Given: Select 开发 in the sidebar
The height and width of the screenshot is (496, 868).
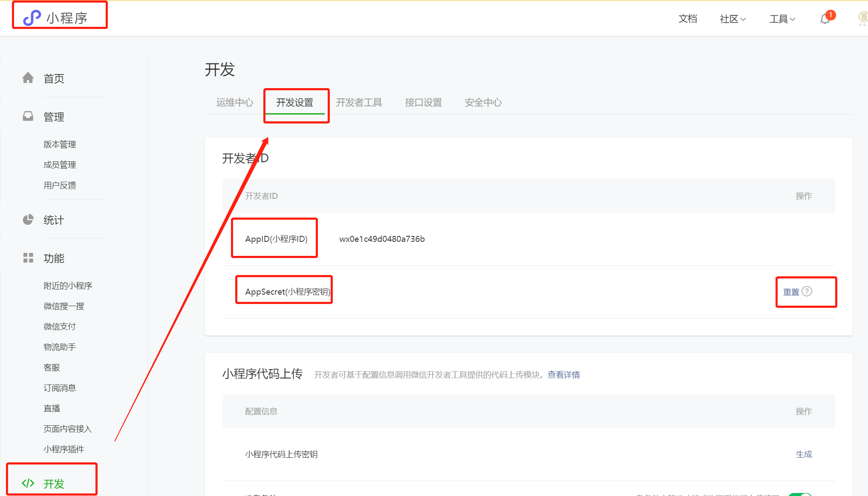Looking at the screenshot, I should pyautogui.click(x=54, y=484).
